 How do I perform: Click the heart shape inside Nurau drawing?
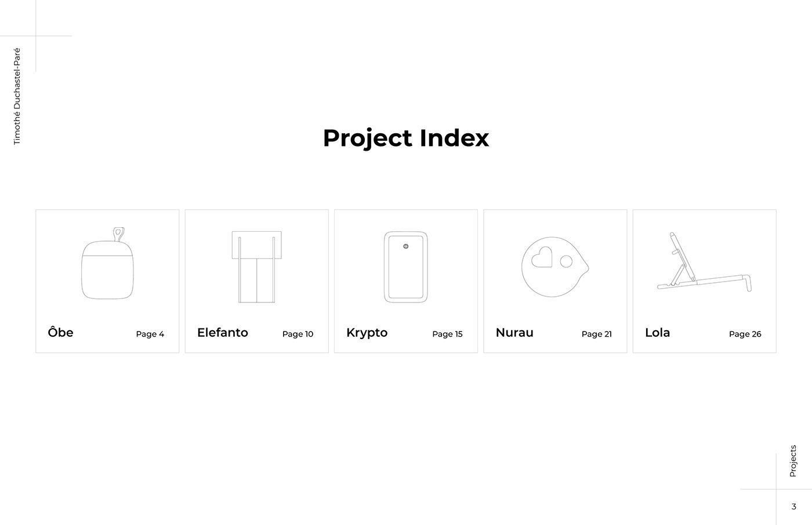(542, 258)
